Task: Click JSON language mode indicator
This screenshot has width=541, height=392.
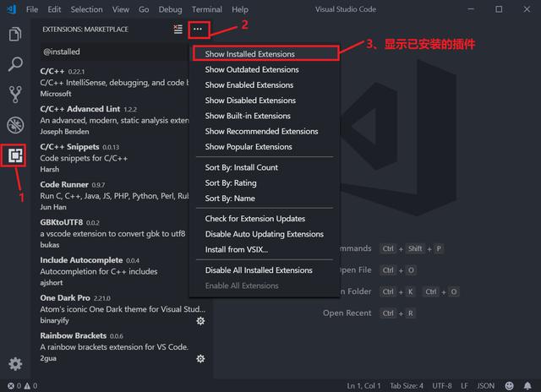Action: [x=486, y=386]
